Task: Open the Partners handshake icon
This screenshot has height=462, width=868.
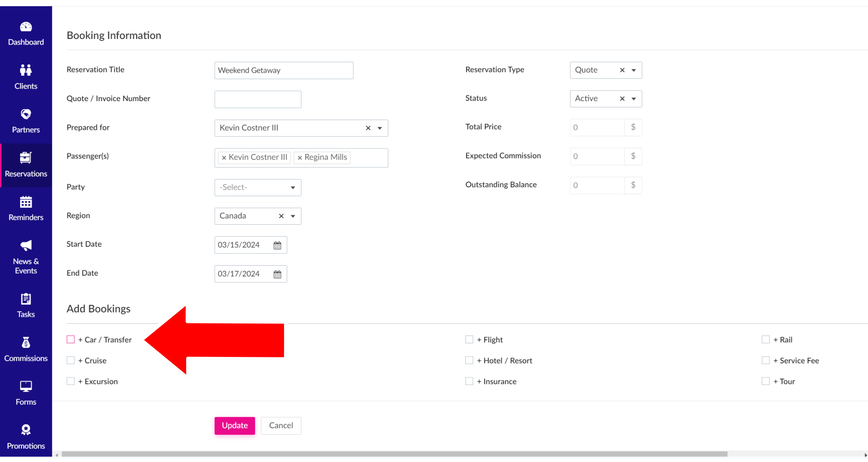Action: point(26,114)
